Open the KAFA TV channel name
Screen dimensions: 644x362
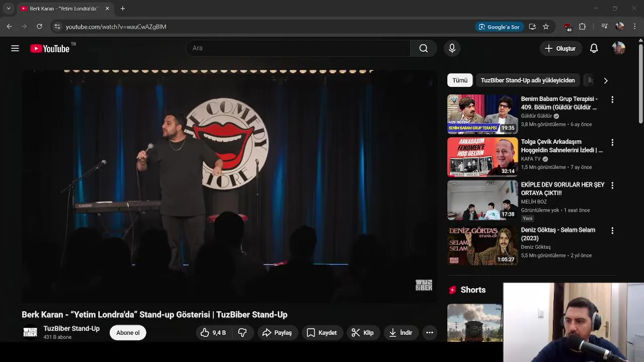[531, 159]
